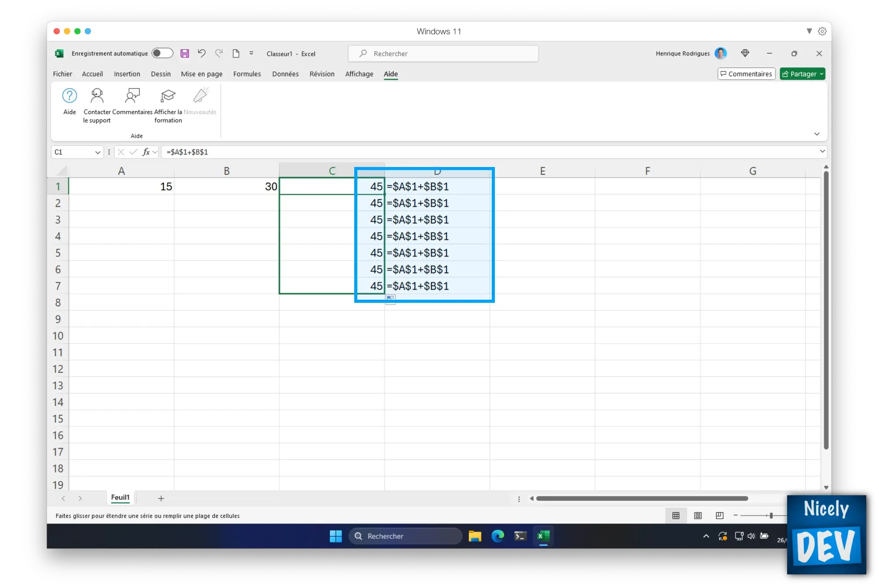Open the Fichier menu
The width and height of the screenshot is (879, 588).
[62, 74]
